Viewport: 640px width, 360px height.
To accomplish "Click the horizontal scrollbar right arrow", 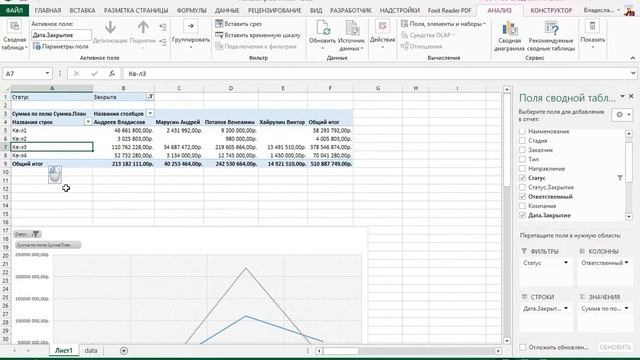I will coord(498,351).
